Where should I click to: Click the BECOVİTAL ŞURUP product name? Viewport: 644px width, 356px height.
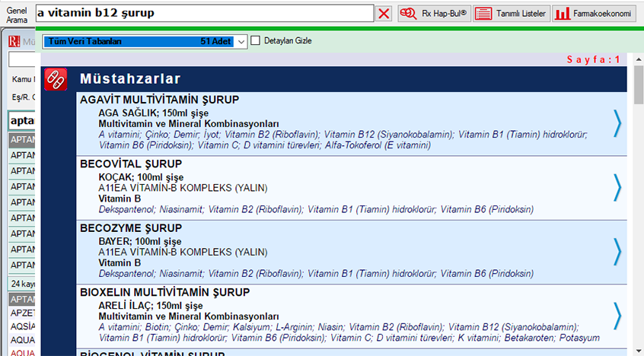click(130, 164)
